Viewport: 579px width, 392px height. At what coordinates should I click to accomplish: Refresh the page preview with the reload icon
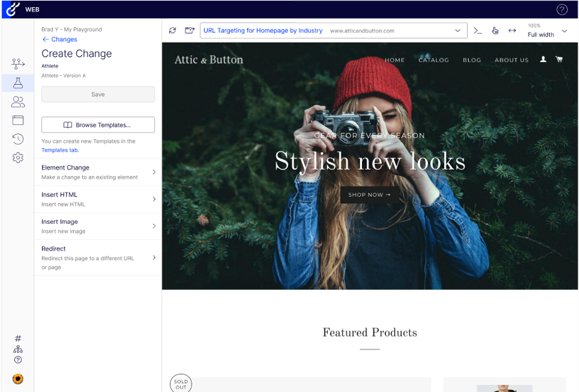172,30
